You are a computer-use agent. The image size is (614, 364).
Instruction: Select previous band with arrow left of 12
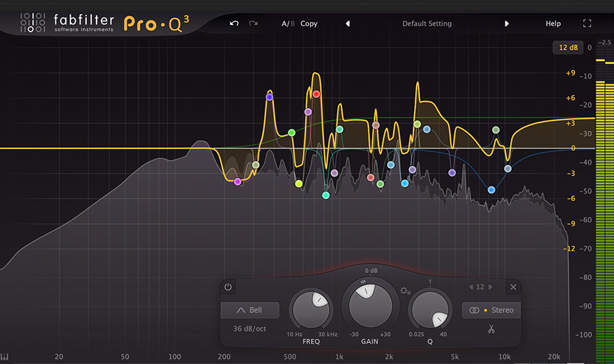point(471,287)
